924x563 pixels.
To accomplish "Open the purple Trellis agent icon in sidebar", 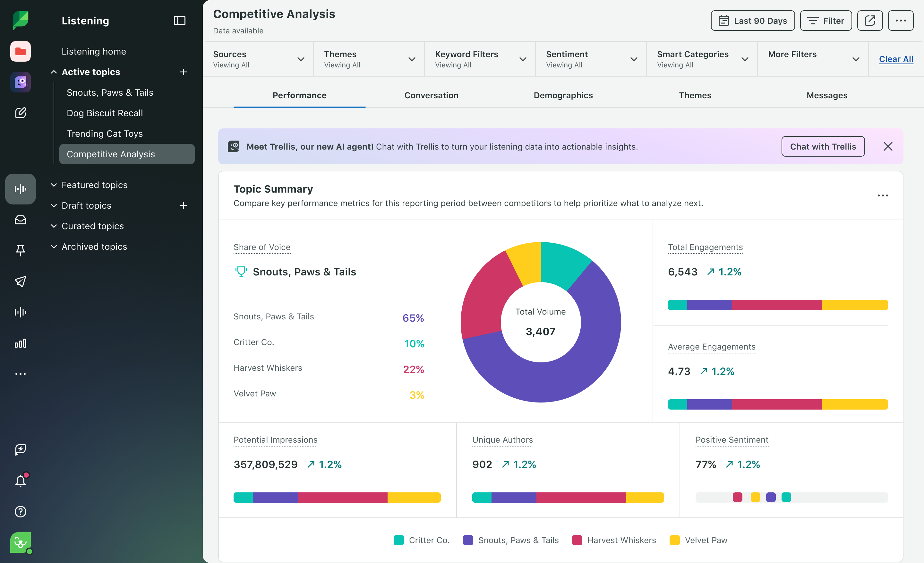I will coord(21,82).
